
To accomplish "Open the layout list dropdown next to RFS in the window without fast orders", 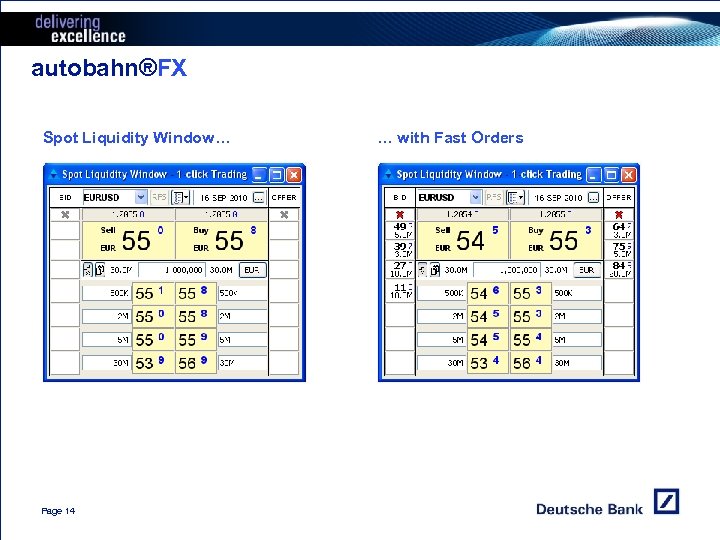I will (x=180, y=197).
